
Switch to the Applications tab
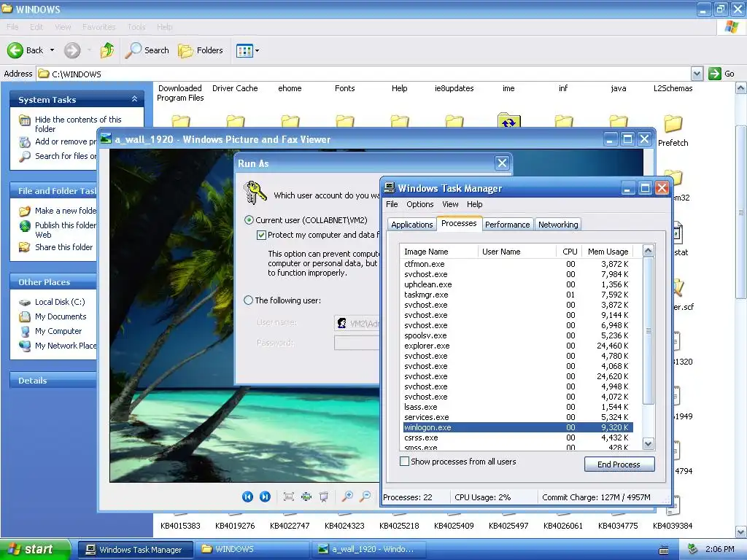pos(412,225)
